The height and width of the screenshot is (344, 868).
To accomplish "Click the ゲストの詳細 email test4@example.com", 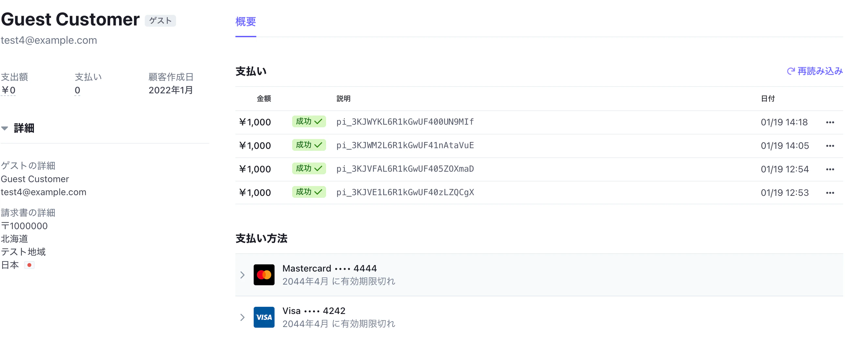I will 43,192.
